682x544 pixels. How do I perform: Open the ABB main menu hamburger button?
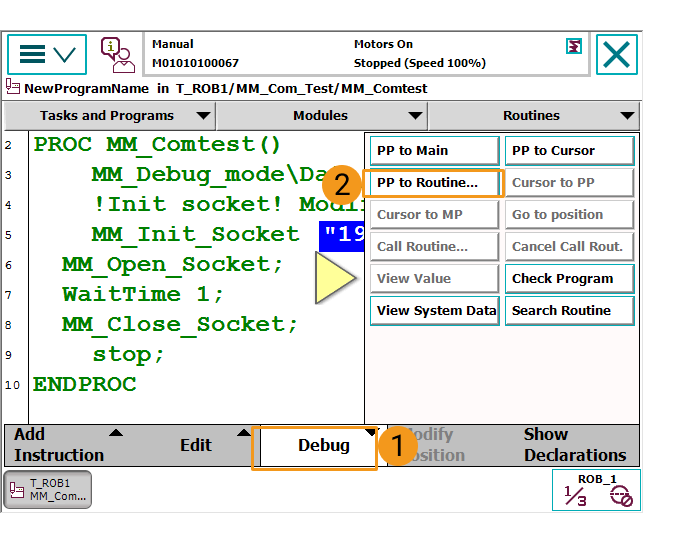46,54
